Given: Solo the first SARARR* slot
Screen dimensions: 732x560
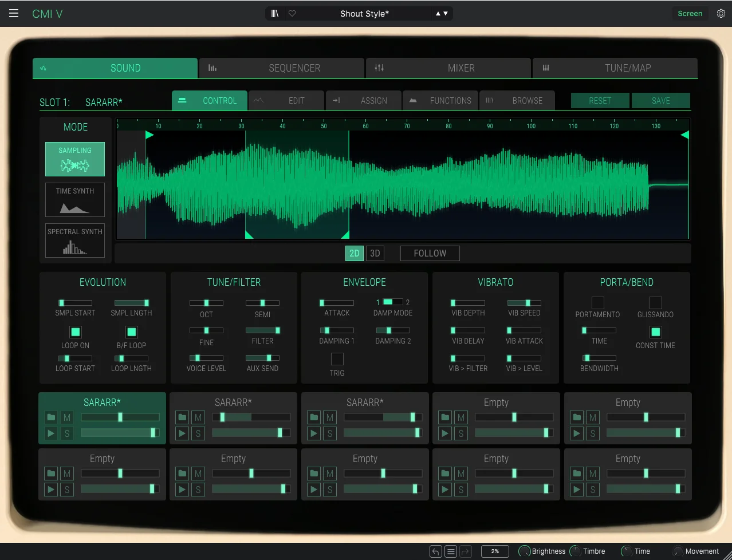Looking at the screenshot, I should [x=67, y=433].
